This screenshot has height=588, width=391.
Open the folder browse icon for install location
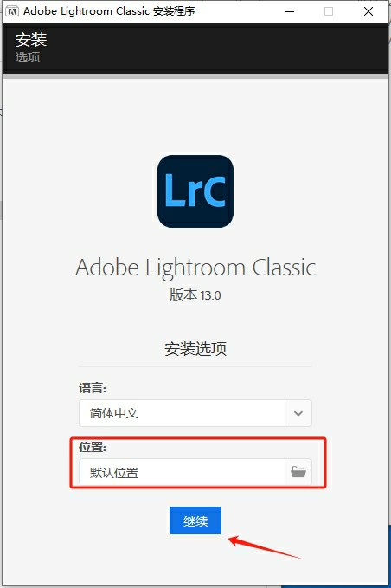coord(298,472)
